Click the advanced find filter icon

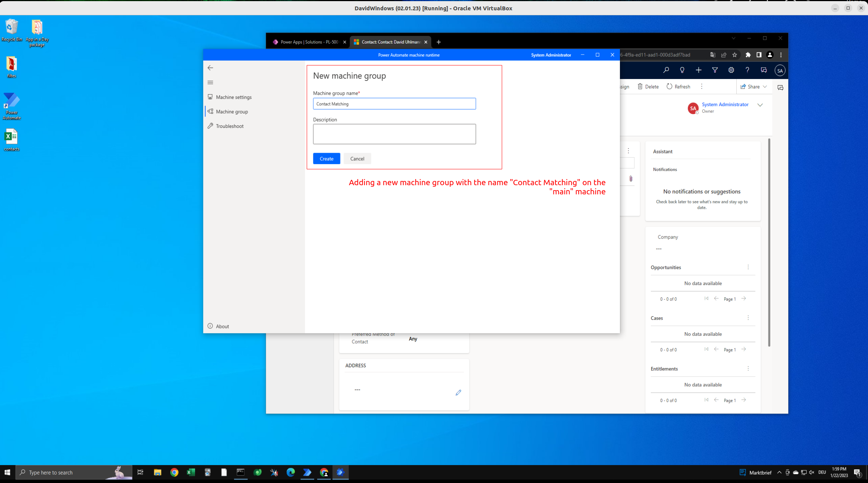[x=715, y=70]
